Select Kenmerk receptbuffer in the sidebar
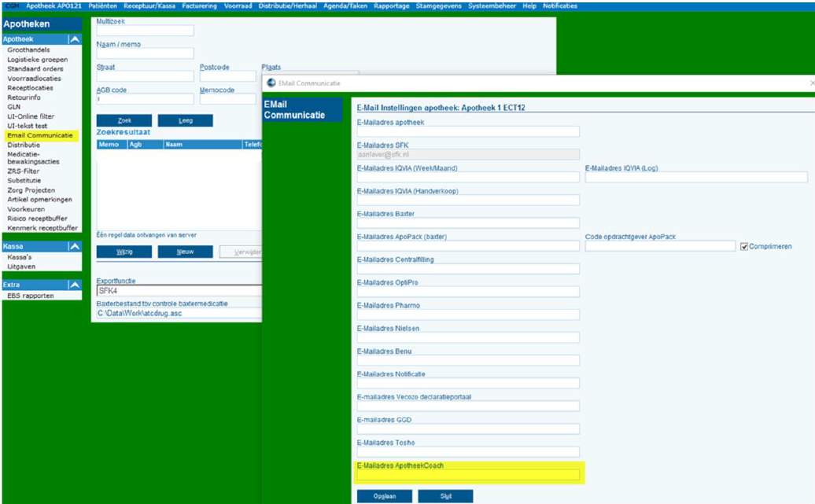Screen dimensions: 815x504 click(x=42, y=228)
